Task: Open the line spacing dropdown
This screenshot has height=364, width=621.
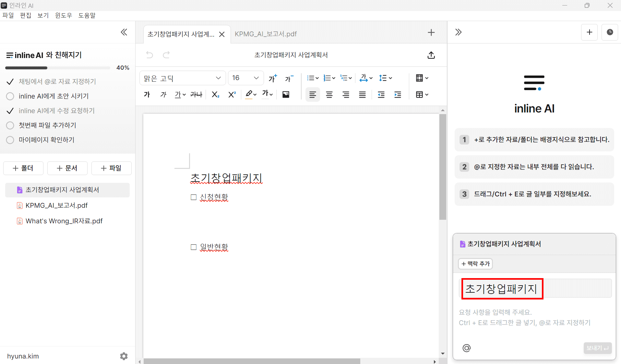Action: (x=385, y=78)
